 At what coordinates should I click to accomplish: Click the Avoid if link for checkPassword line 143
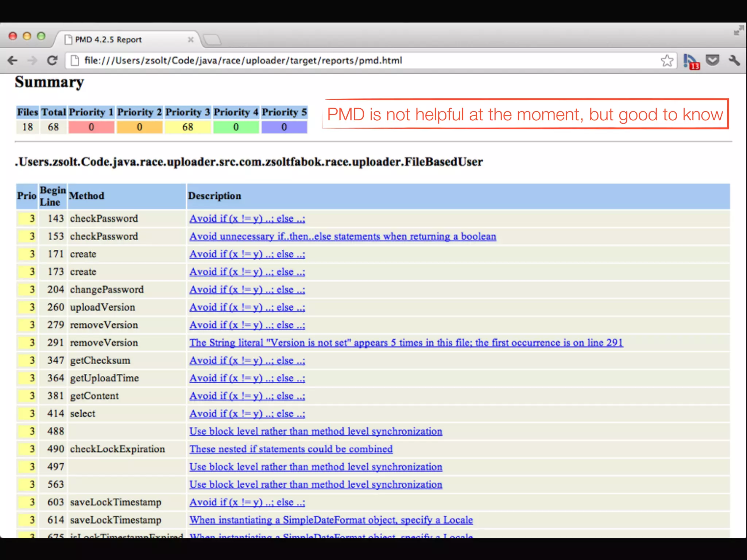247,219
